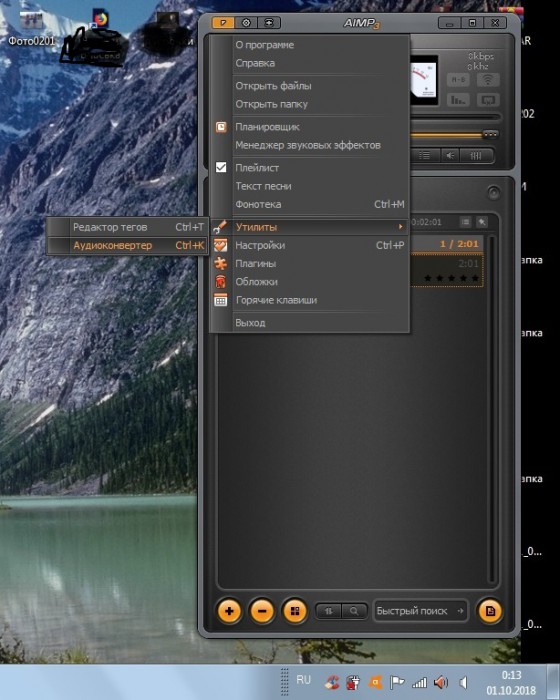Toggle the playlist list button in the player
This screenshot has height=700, width=560.
click(x=424, y=155)
